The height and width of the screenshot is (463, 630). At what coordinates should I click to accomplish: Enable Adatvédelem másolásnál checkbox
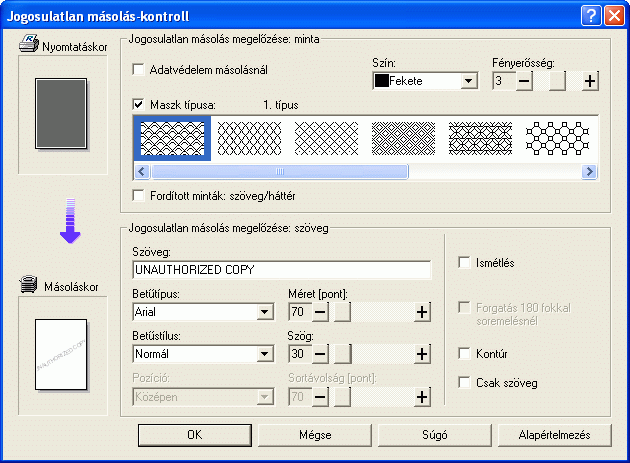(x=139, y=70)
